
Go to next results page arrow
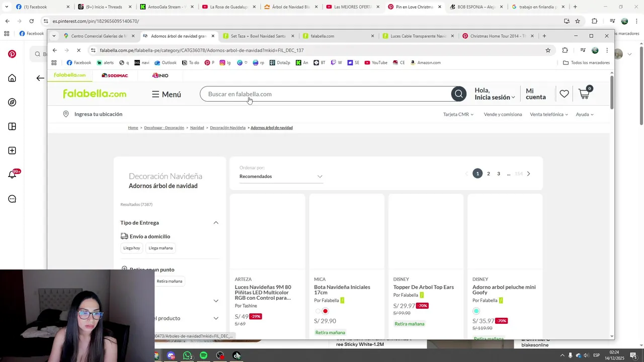click(528, 174)
